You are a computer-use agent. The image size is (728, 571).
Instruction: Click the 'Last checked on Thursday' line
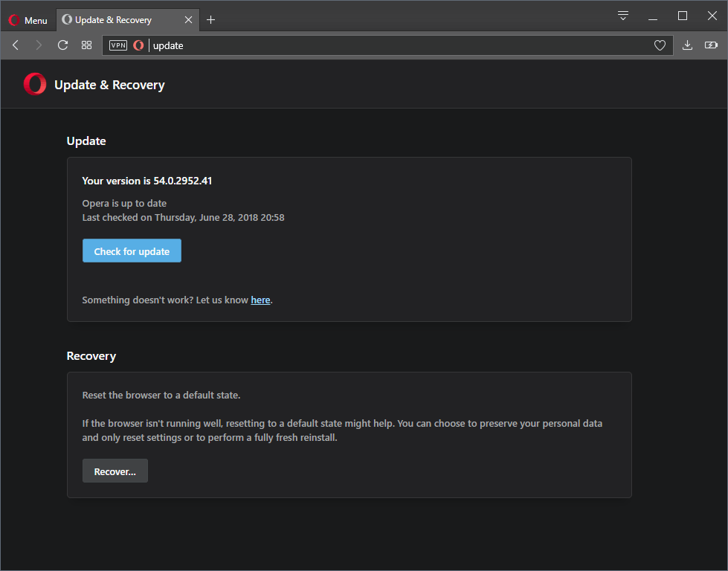coord(184,217)
